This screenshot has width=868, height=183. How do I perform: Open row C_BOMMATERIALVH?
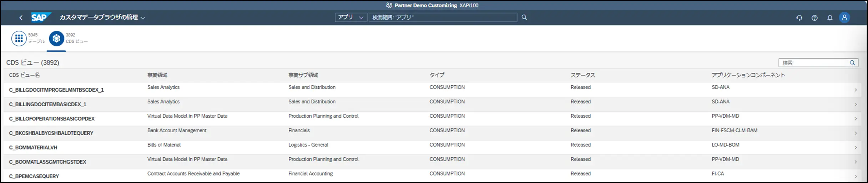[432, 147]
